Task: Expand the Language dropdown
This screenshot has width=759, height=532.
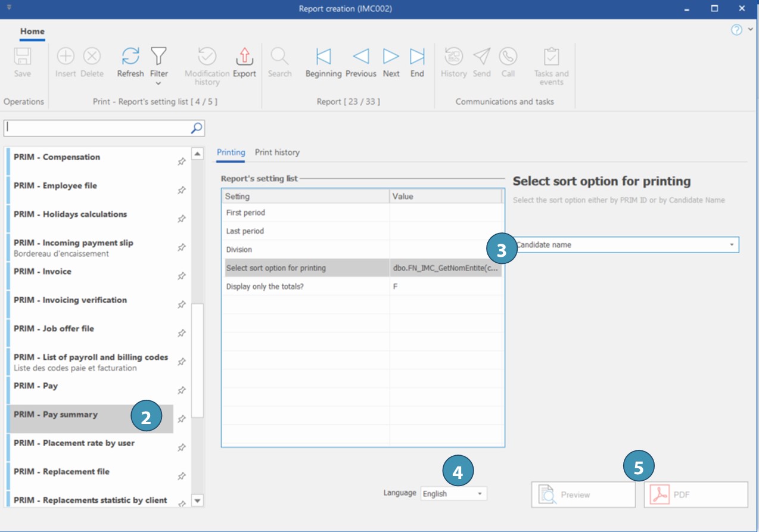Action: pyautogui.click(x=480, y=494)
